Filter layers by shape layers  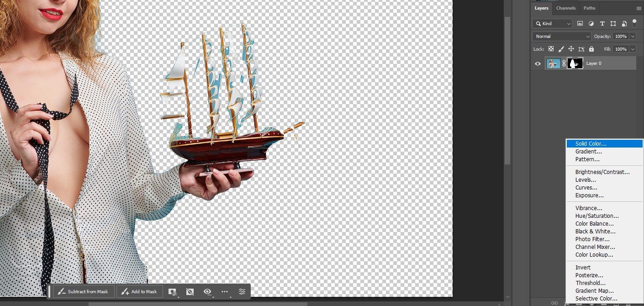[x=613, y=23]
